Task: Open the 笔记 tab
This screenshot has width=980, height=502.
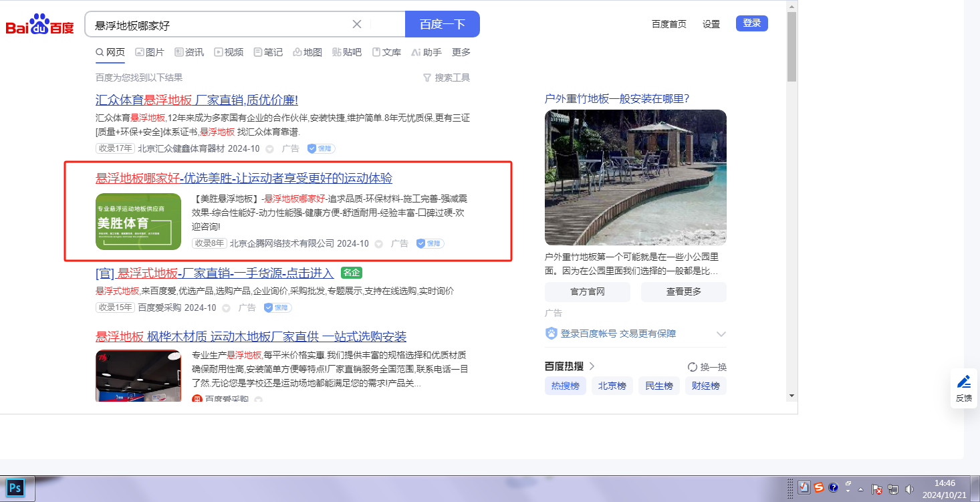Action: (x=268, y=52)
